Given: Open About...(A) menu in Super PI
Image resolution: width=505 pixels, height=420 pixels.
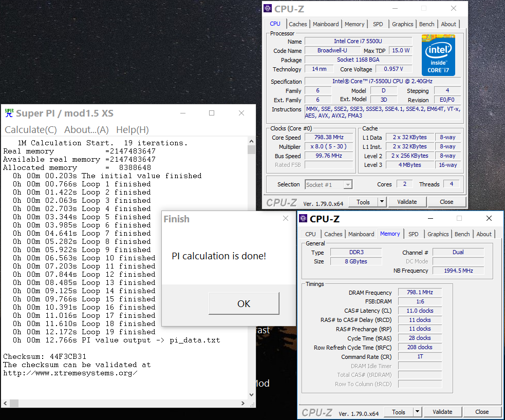Looking at the screenshot, I should [86, 130].
